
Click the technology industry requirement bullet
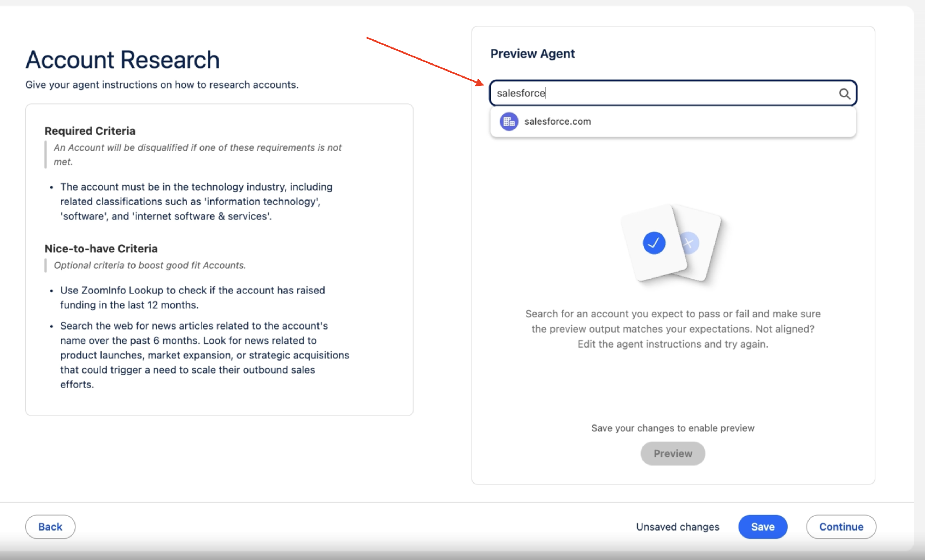pos(196,202)
